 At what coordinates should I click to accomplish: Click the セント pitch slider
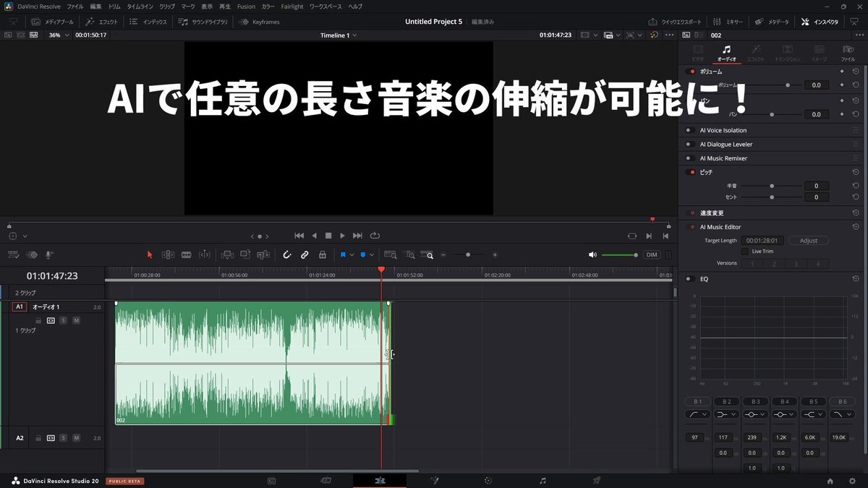click(x=772, y=197)
